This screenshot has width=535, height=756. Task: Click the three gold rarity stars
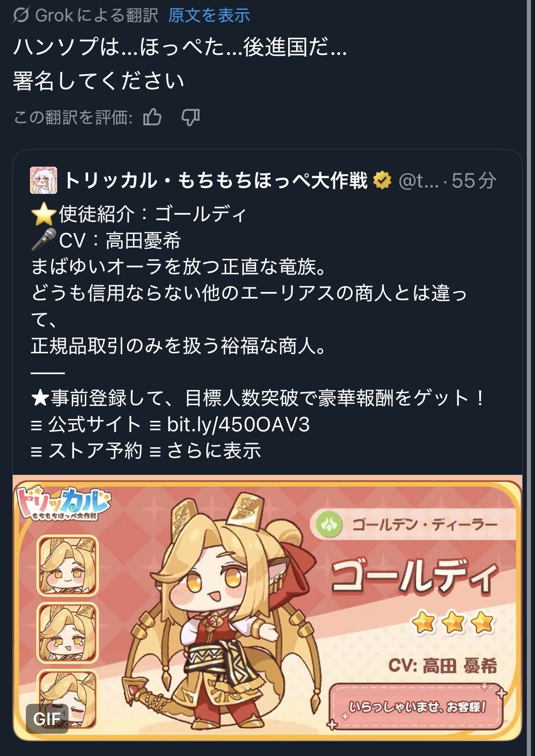coord(453,623)
